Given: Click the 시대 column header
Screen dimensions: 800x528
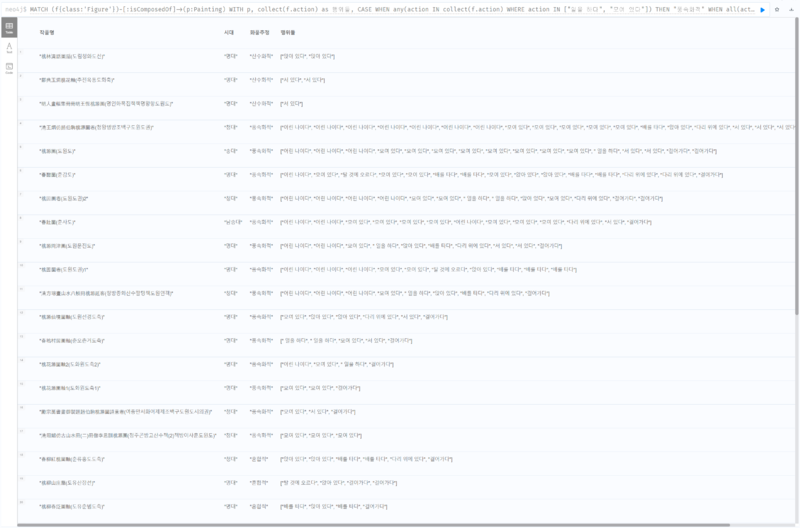Looking at the screenshot, I should click(x=229, y=32).
